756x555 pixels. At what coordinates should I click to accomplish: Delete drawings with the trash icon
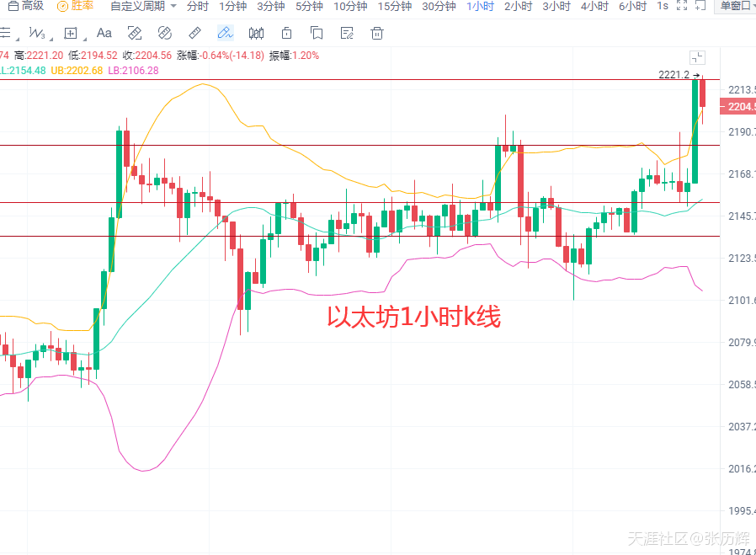(377, 34)
